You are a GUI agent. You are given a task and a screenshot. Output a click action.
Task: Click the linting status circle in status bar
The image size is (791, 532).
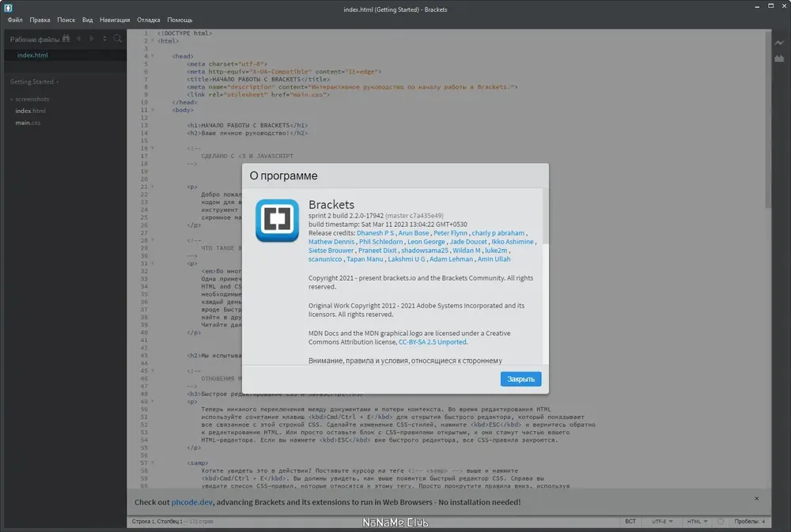721,522
